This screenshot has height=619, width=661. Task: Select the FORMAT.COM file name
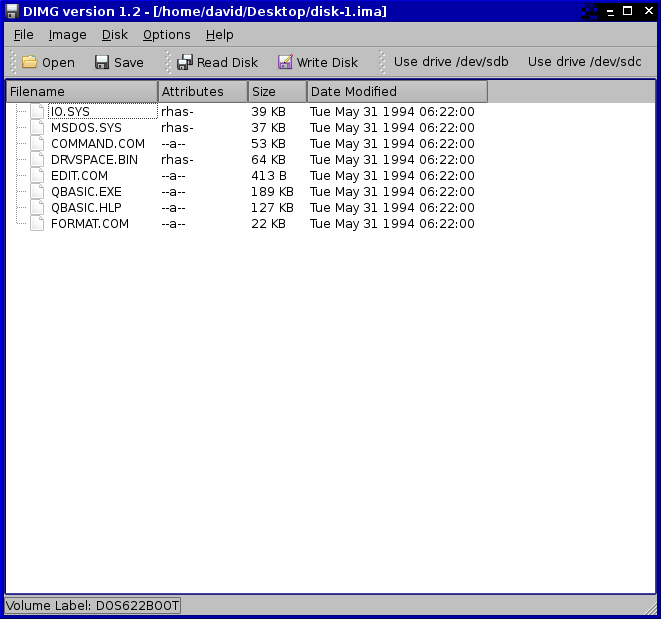click(x=90, y=224)
